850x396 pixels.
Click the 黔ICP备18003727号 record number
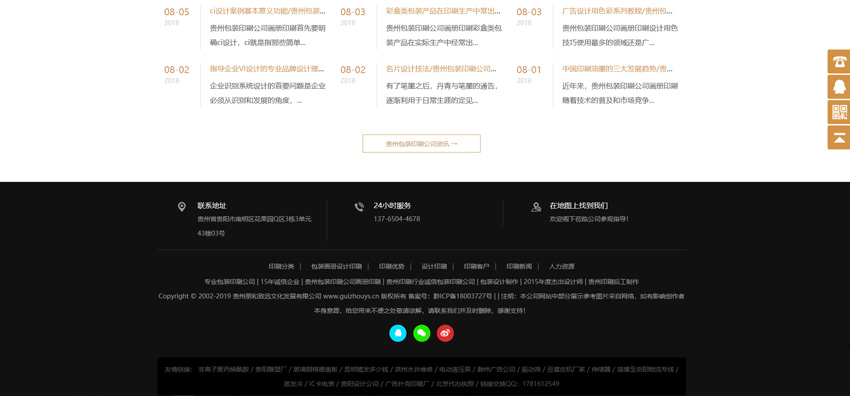click(x=463, y=296)
